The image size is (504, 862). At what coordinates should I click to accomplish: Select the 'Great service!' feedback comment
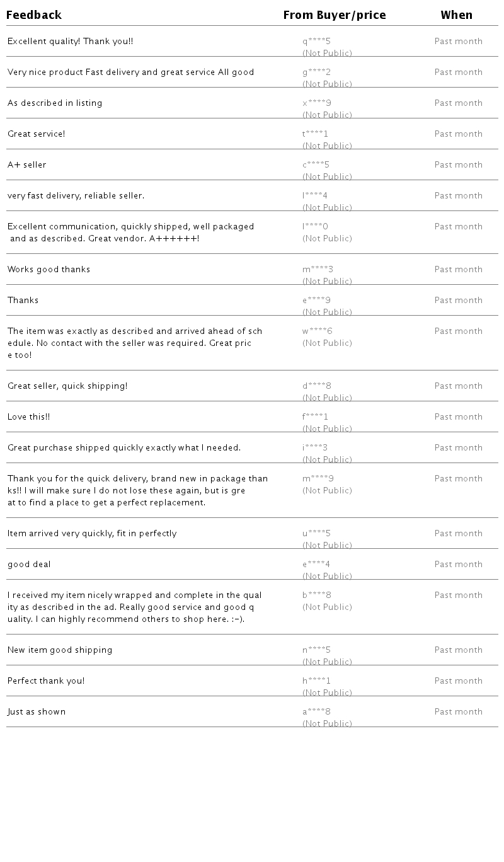37,134
